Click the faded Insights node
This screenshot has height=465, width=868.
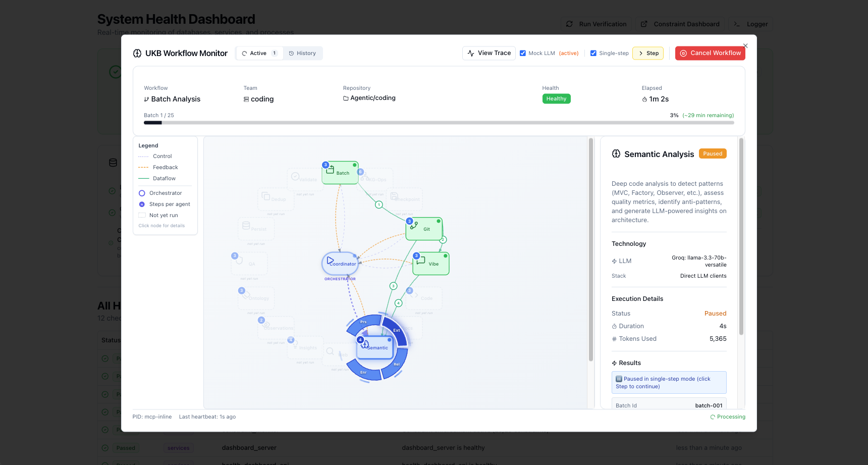[x=305, y=347]
